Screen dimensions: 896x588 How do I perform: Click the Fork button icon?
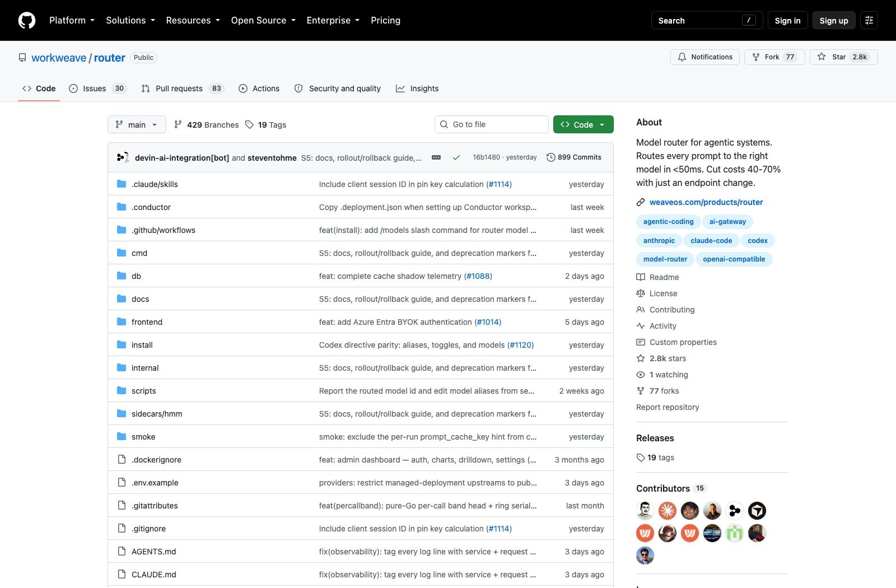click(756, 57)
